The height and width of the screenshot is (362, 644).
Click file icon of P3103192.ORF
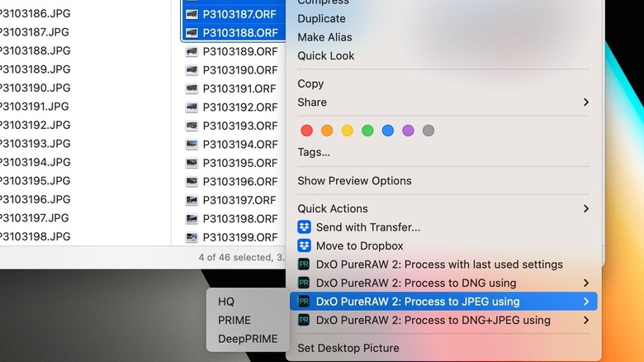point(192,107)
